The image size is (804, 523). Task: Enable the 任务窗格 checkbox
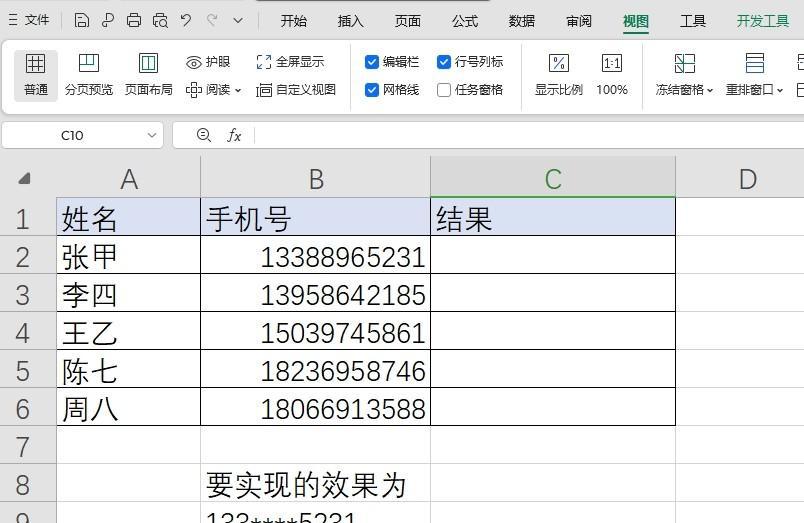point(444,90)
